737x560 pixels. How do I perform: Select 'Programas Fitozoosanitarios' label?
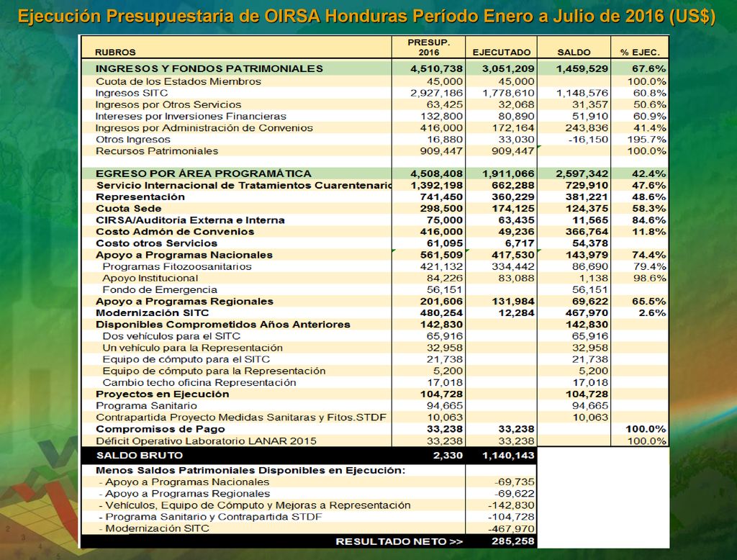coord(177,266)
